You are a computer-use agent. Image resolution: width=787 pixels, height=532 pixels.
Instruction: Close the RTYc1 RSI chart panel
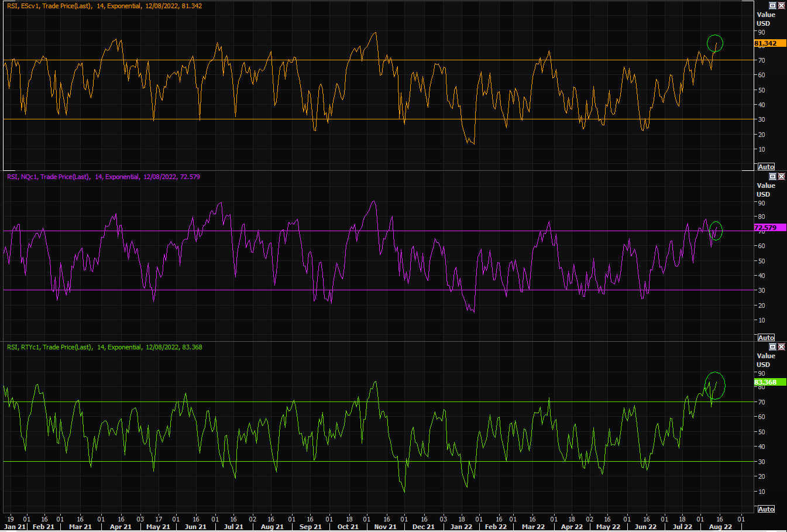pyautogui.click(x=781, y=347)
